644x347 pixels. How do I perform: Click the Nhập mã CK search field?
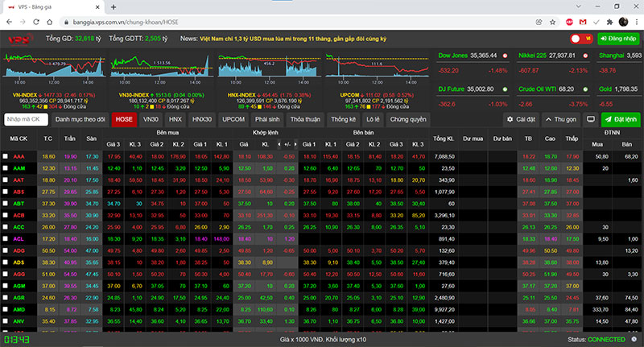click(x=26, y=119)
